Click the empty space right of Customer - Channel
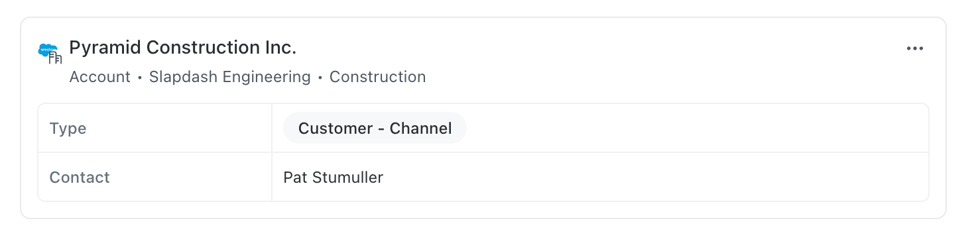980x245 pixels. (696, 128)
